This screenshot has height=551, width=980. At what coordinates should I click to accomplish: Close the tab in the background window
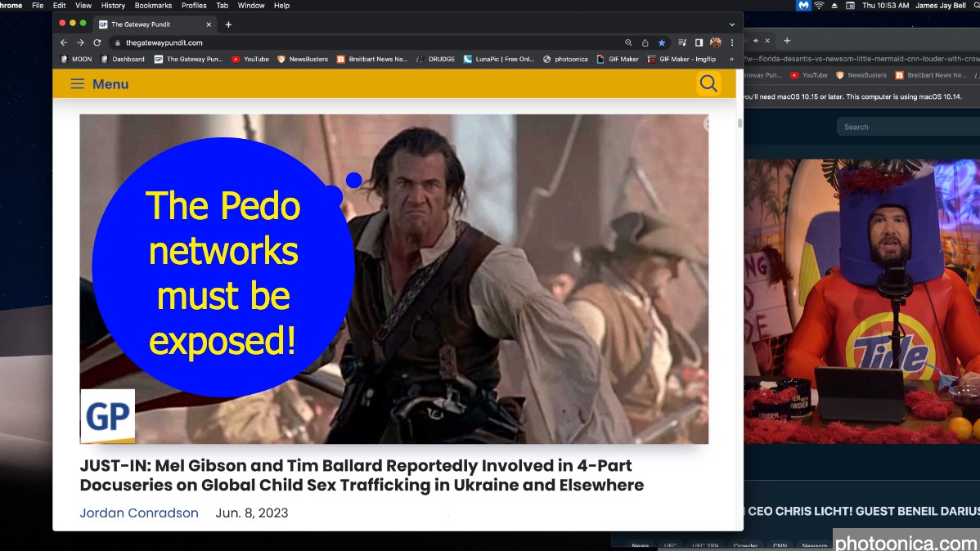coord(767,41)
